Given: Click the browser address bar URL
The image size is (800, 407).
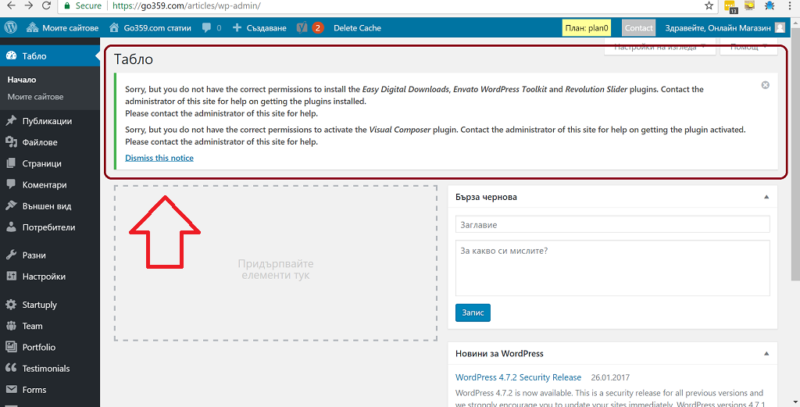Looking at the screenshot, I should (x=186, y=6).
